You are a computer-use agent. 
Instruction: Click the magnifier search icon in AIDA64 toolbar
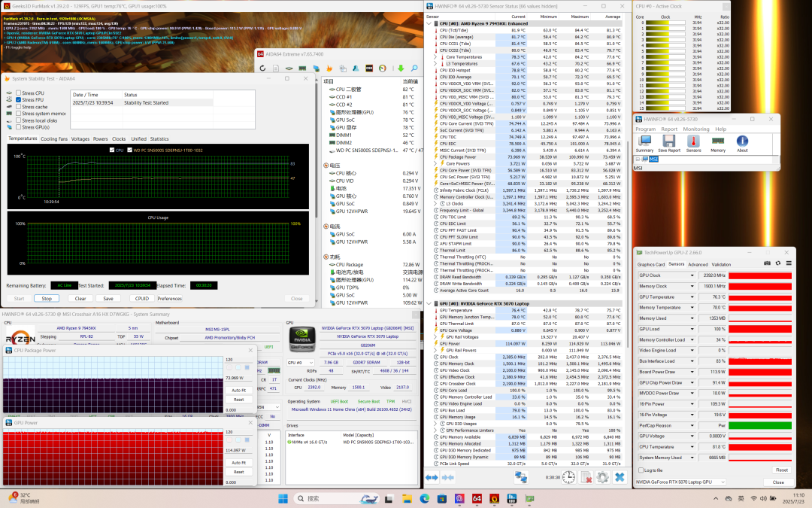(x=414, y=68)
